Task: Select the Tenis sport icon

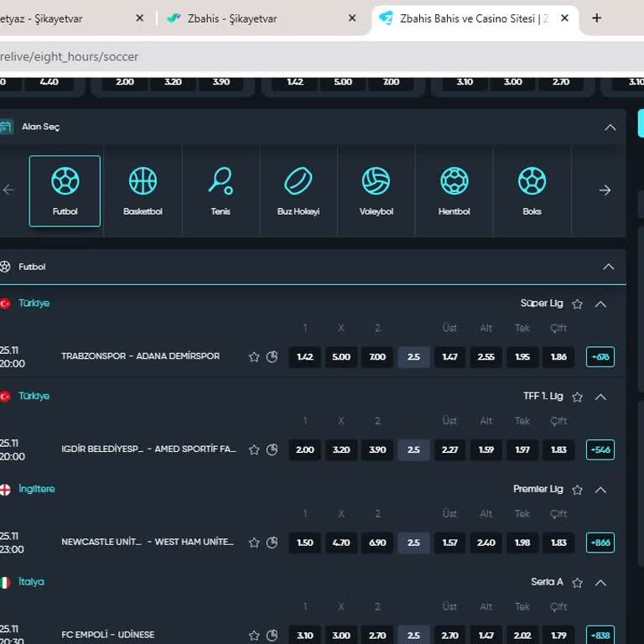Action: click(x=221, y=190)
